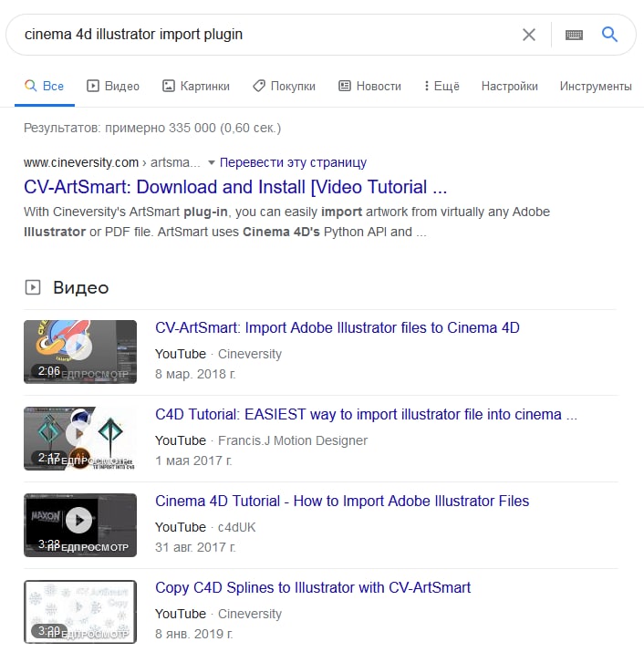Screen dimensions: 644x652
Task: Click the date 1 мая 2017 г.
Action: [193, 461]
